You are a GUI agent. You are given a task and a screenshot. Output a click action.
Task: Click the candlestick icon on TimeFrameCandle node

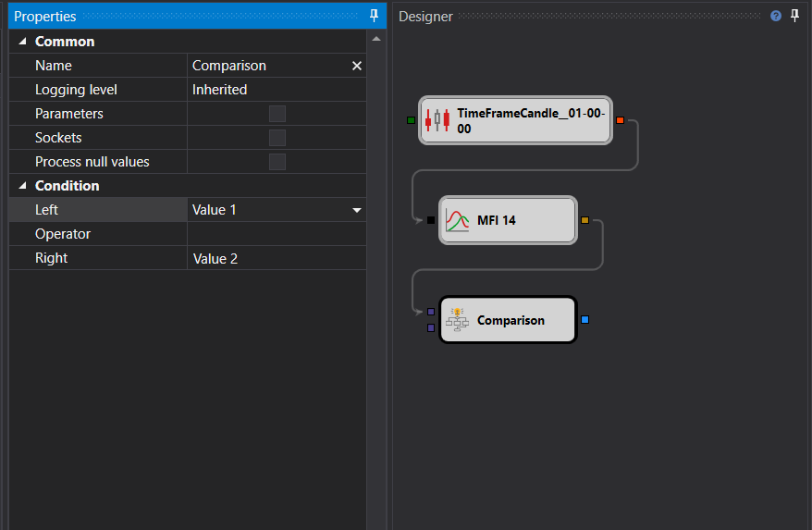pyautogui.click(x=437, y=120)
